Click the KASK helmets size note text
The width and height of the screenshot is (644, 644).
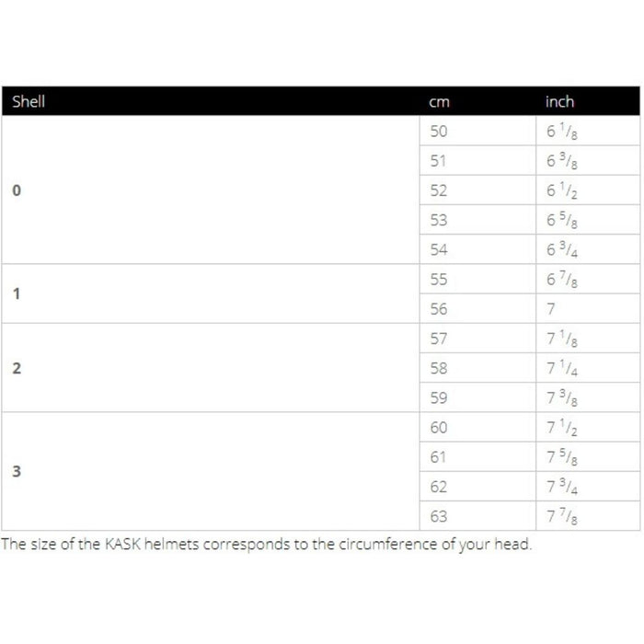(x=267, y=544)
